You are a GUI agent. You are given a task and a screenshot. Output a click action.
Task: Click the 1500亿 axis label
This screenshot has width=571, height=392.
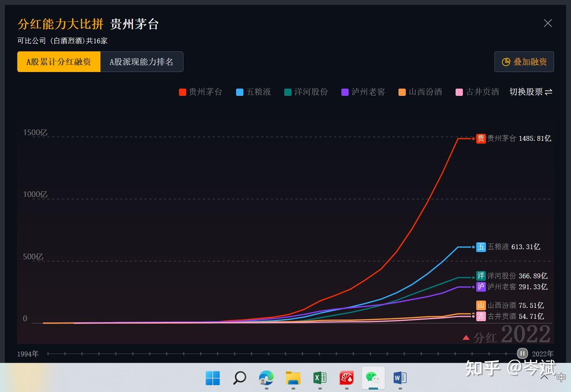[35, 133]
